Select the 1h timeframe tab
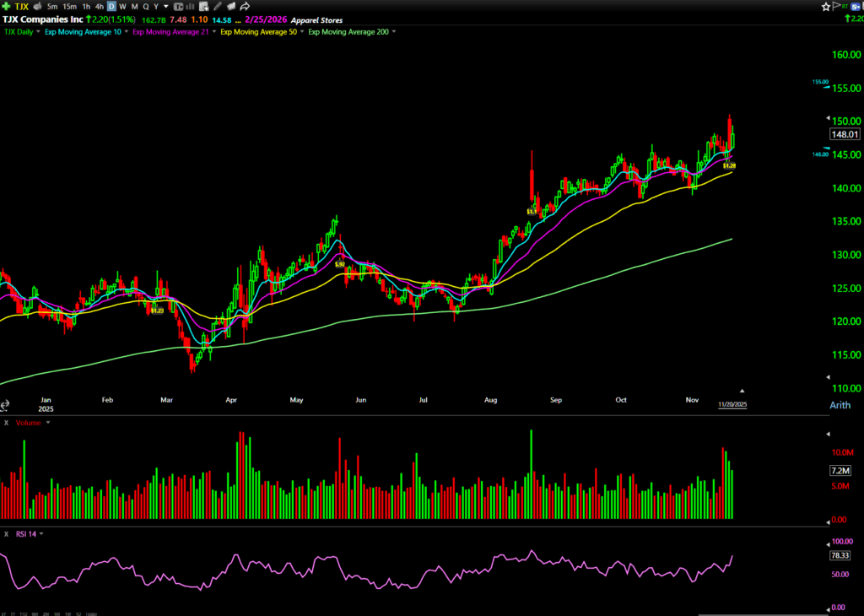Image resolution: width=864 pixels, height=616 pixels. 86,6
